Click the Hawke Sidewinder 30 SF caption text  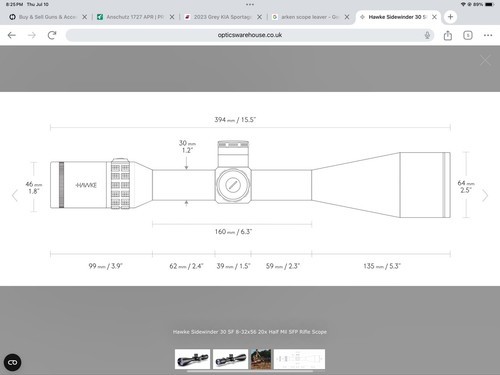coord(250,332)
